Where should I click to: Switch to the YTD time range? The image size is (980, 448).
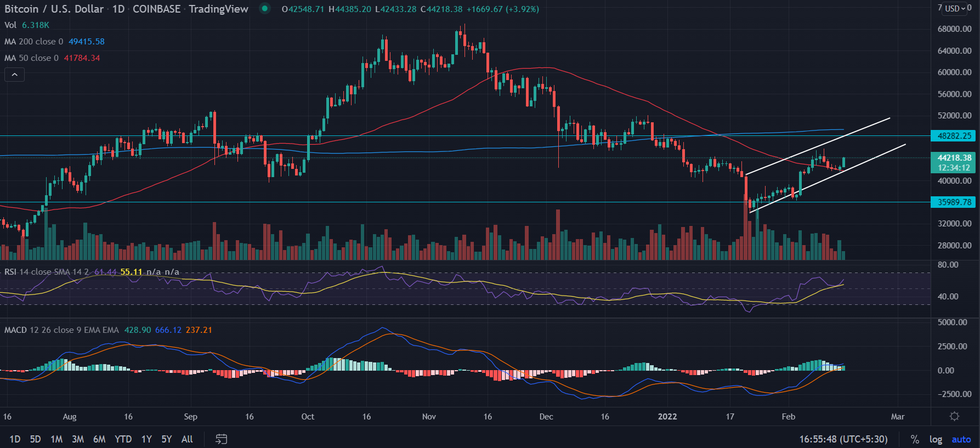click(x=123, y=439)
